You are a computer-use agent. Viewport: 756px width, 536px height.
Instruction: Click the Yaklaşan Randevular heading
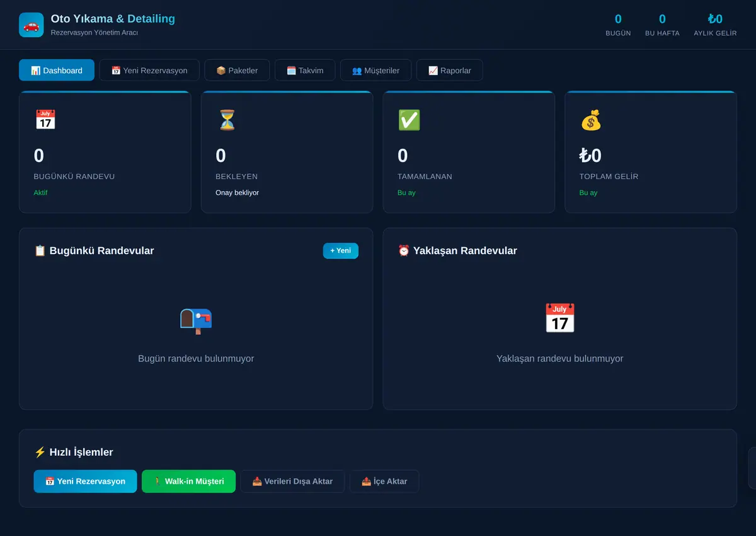[457, 250]
